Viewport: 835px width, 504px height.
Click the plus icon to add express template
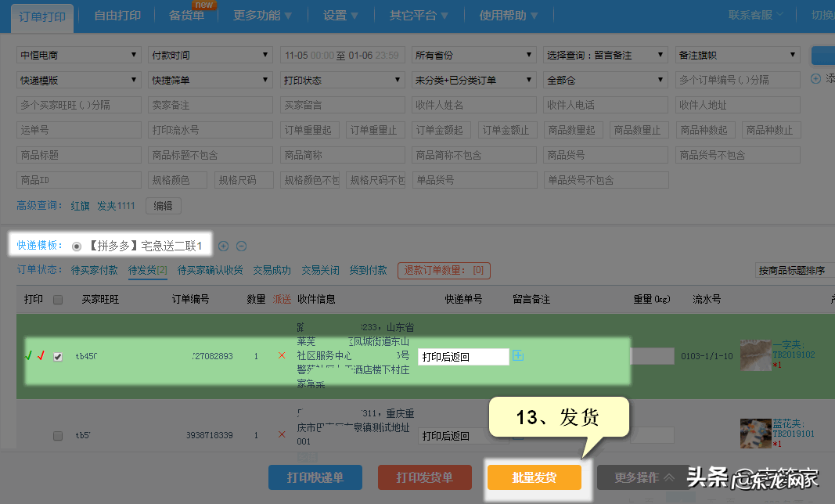[223, 246]
